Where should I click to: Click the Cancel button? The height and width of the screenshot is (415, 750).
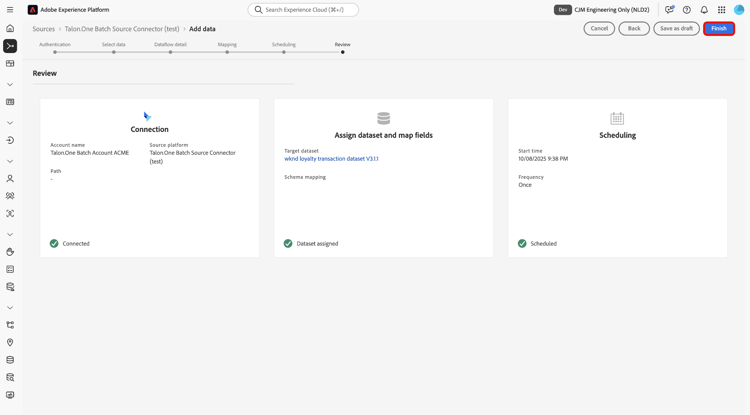(x=599, y=29)
